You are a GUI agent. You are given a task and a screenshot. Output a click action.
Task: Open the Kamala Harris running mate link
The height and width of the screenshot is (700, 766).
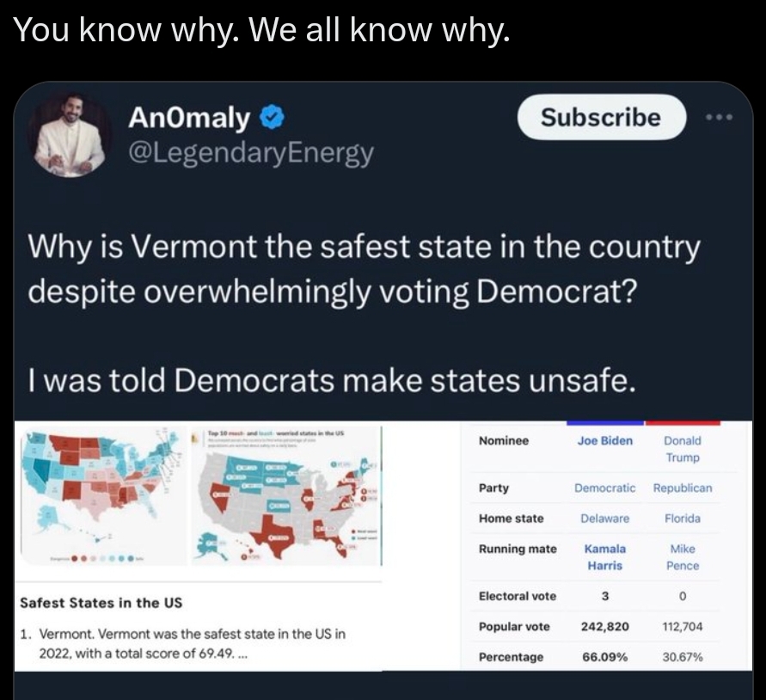[x=604, y=557]
